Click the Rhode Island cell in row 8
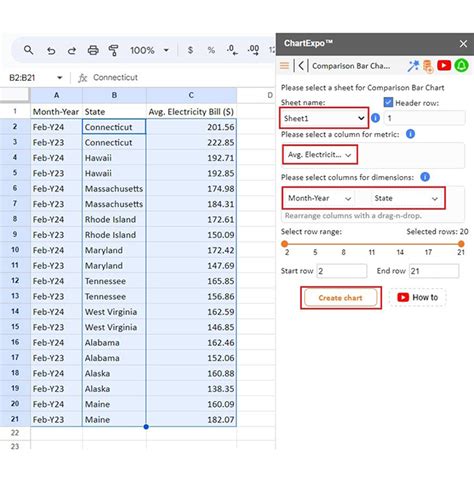This screenshot has height=482, width=474. tap(114, 219)
